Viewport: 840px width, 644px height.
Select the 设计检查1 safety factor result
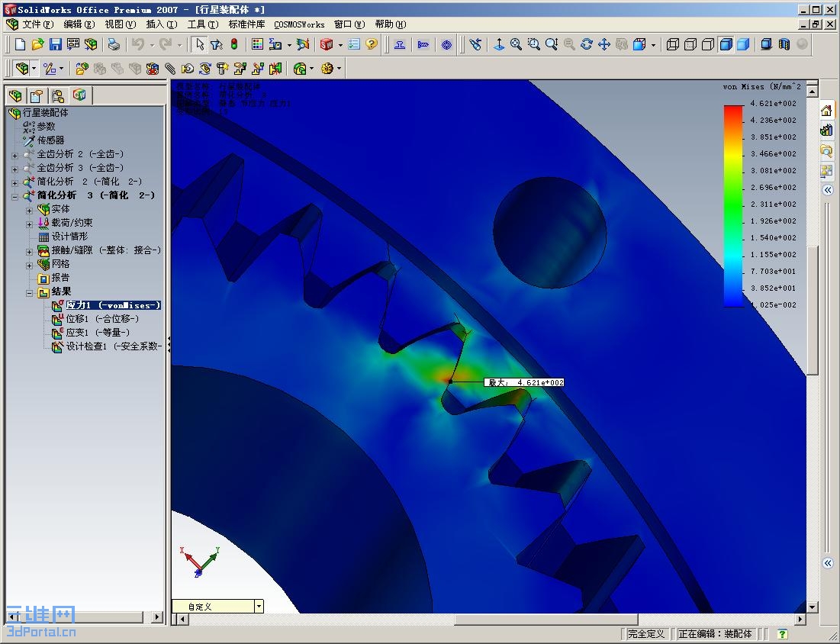click(114, 346)
